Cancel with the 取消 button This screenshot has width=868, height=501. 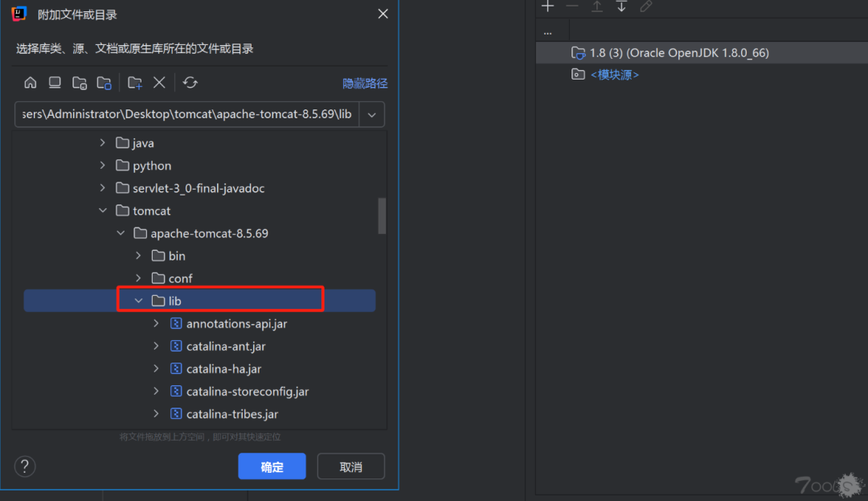point(351,466)
